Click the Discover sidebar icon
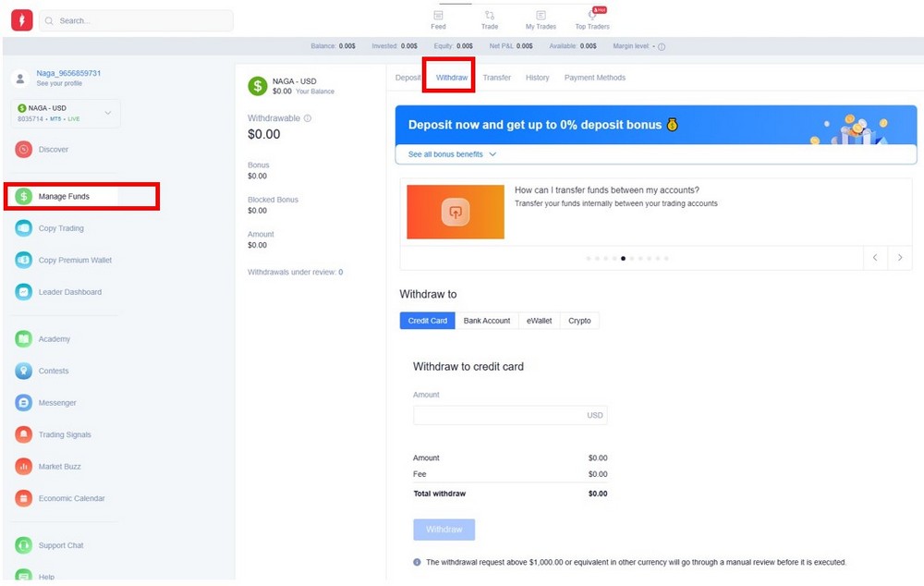 [24, 149]
